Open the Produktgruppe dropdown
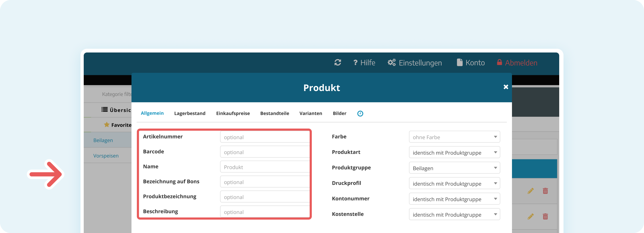The height and width of the screenshot is (233, 644). tap(454, 168)
